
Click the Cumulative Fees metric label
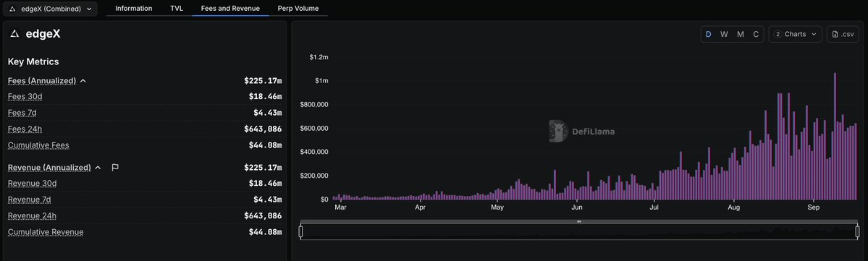coord(38,145)
